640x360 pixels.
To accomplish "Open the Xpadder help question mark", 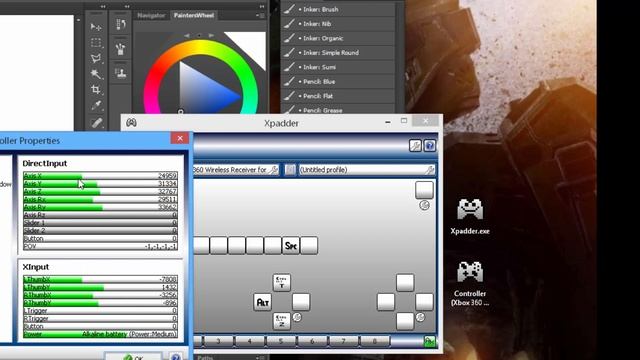I will (429, 146).
